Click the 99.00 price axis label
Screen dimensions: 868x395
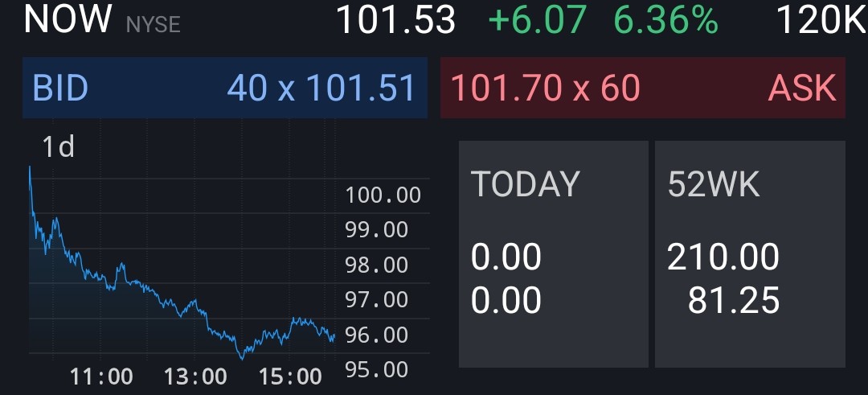point(376,230)
